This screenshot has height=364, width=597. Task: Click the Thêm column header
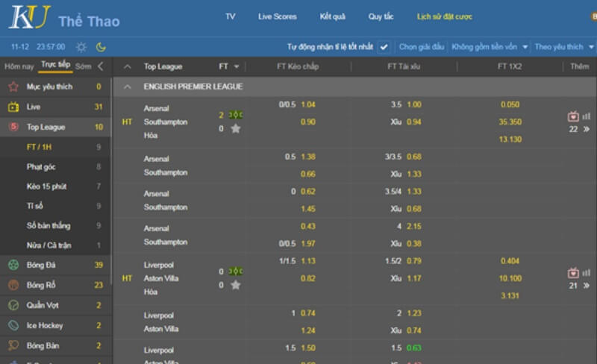[580, 66]
